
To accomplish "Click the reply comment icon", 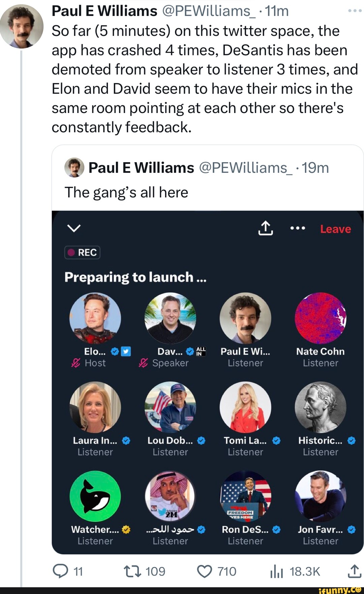I will point(61,571).
